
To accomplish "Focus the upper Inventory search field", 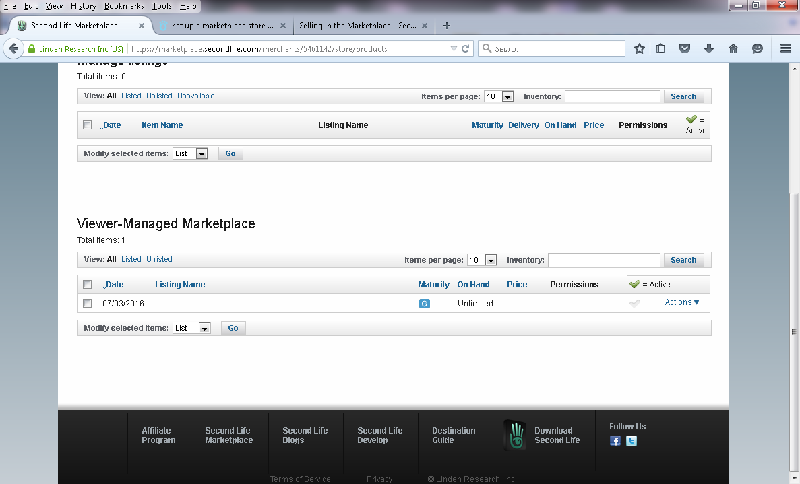I will [613, 96].
